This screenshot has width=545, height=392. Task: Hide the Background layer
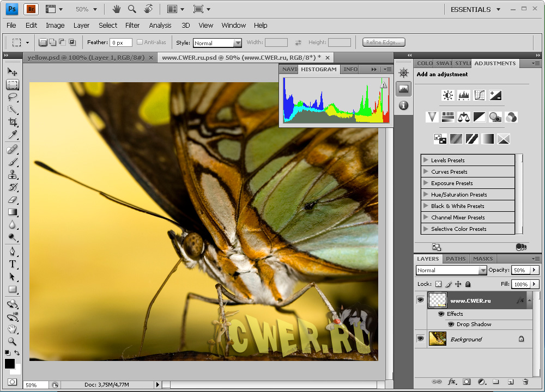420,339
